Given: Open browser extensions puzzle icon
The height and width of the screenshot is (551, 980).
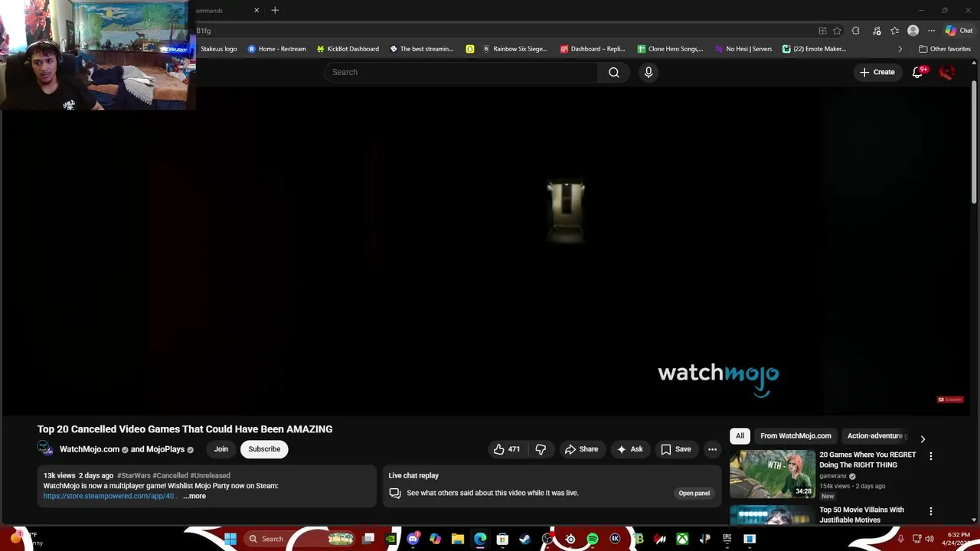Looking at the screenshot, I should (x=856, y=31).
